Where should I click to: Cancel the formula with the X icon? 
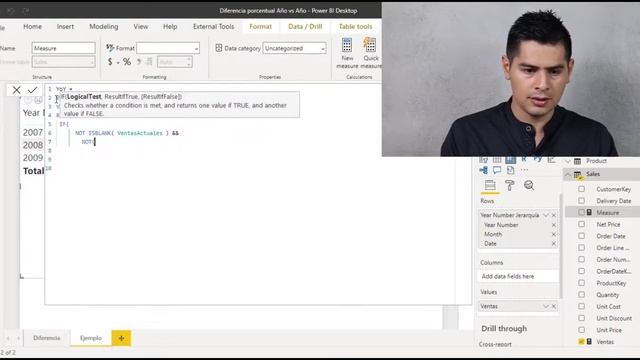16,90
